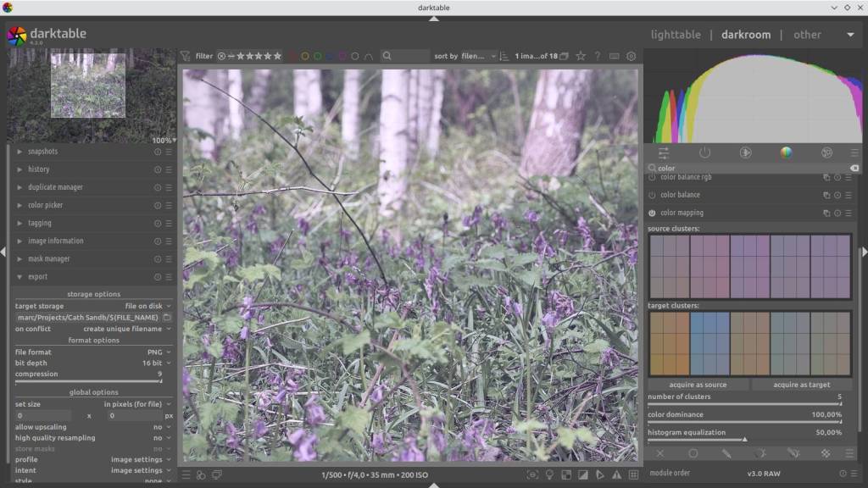Open the online help question mark

coord(598,56)
